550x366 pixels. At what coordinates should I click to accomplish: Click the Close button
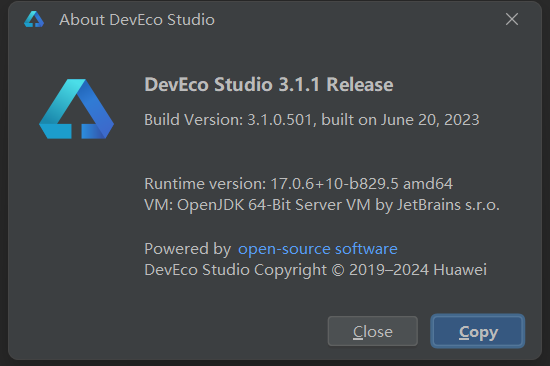click(373, 331)
